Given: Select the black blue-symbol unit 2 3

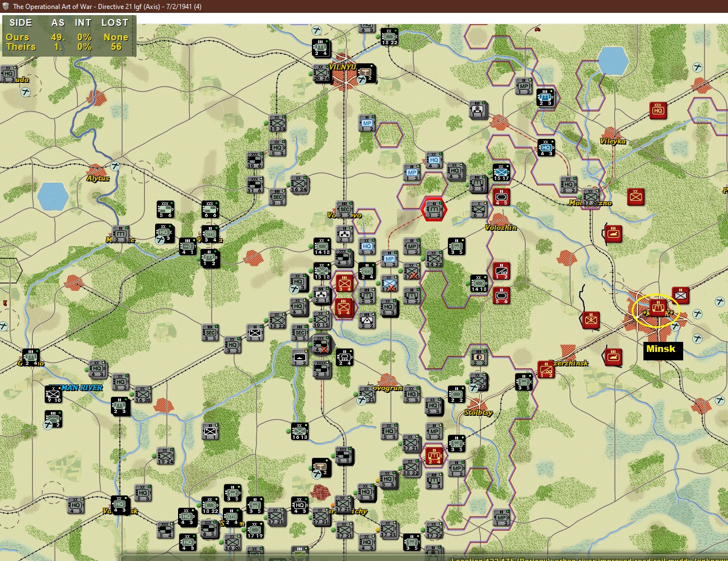Looking at the screenshot, I should [545, 97].
